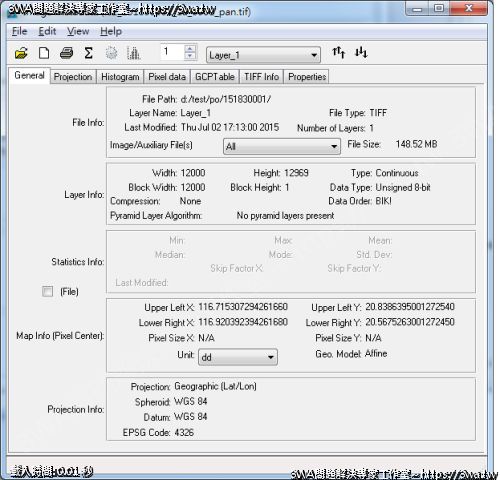
Task: Click the printer icon in toolbar
Action: (x=66, y=53)
